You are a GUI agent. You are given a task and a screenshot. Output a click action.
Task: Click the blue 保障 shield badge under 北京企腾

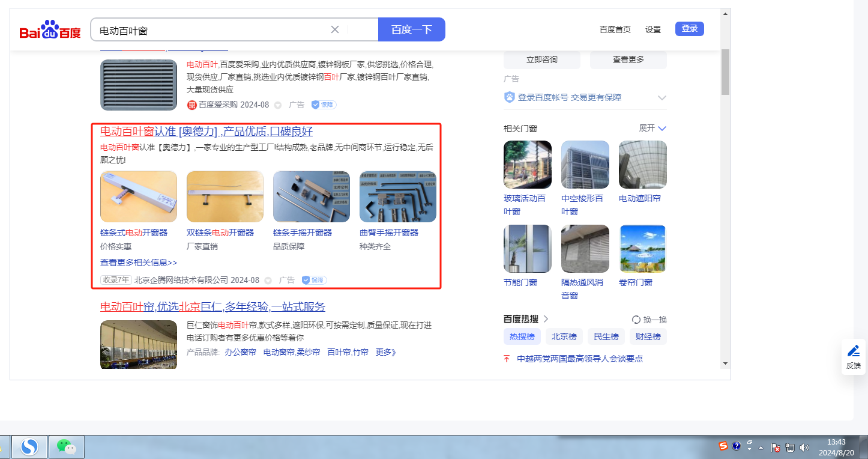(314, 280)
